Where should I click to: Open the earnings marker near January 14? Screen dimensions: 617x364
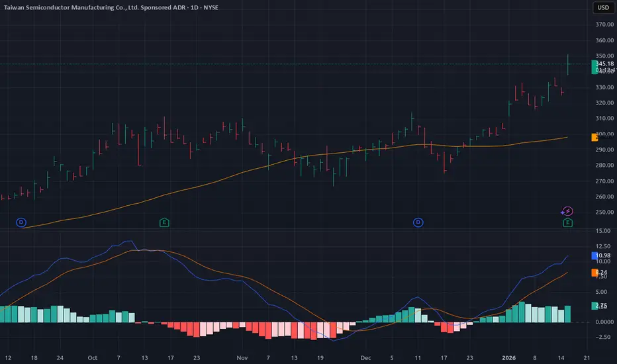[x=567, y=223]
